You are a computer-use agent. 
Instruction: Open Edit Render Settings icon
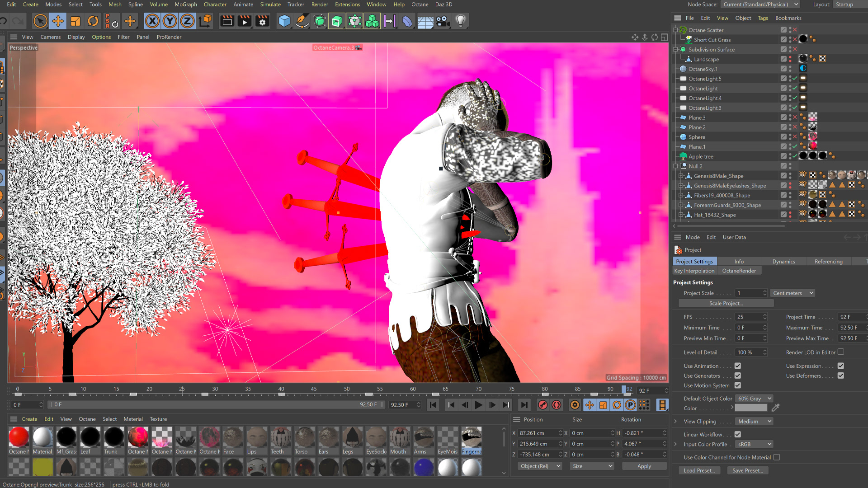tap(262, 21)
